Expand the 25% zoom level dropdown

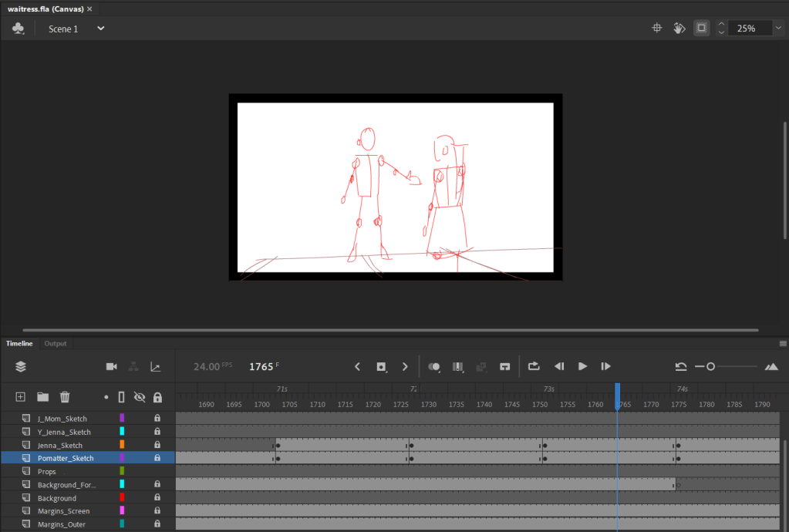click(778, 29)
